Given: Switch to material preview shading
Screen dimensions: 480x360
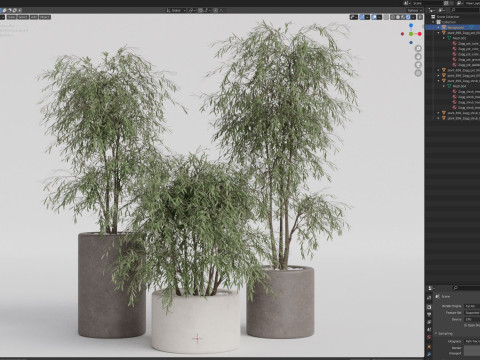Looking at the screenshot, I should pos(403,17).
